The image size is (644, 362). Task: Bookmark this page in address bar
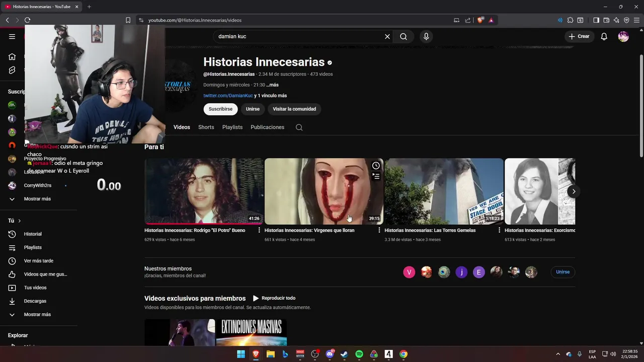(128, 20)
